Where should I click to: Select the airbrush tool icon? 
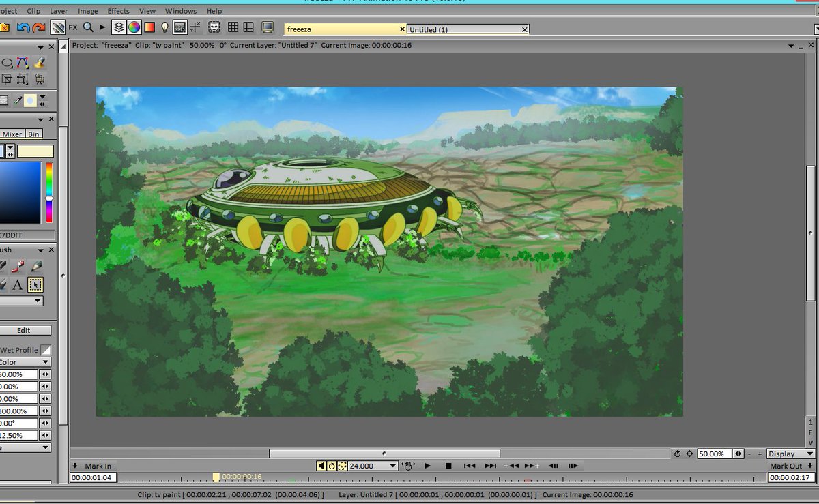tap(18, 267)
